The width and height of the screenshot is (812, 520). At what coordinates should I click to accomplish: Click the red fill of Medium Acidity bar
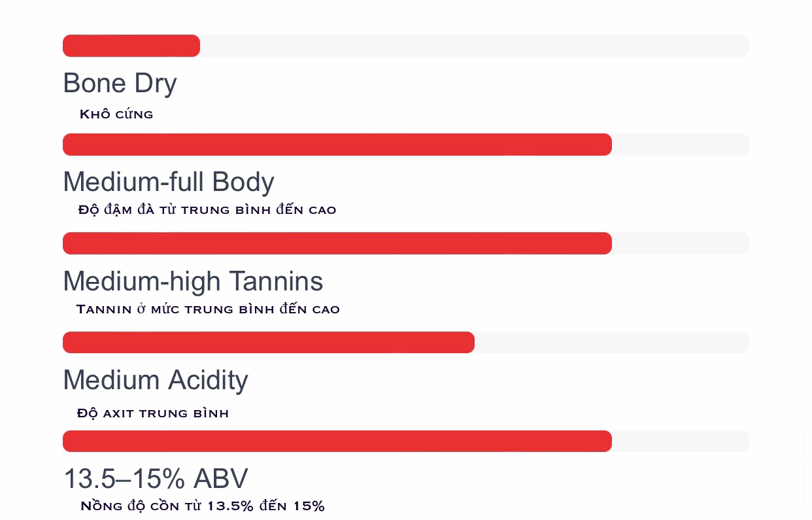[268, 342]
